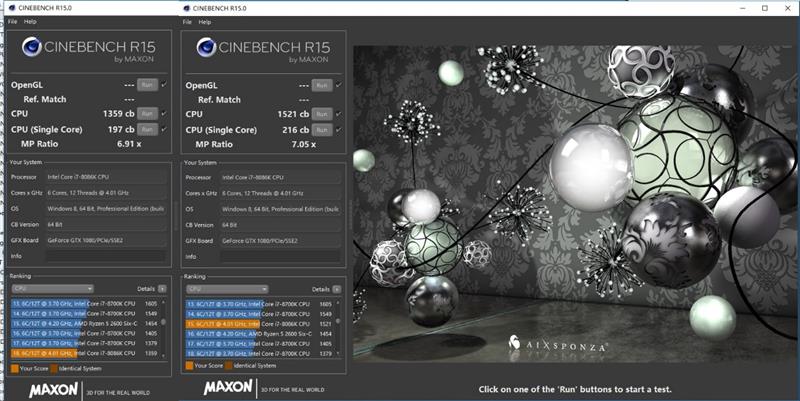Screen dimensions: 800x401
Task: Click left ranking scrollbar thumb
Action: (x=163, y=322)
